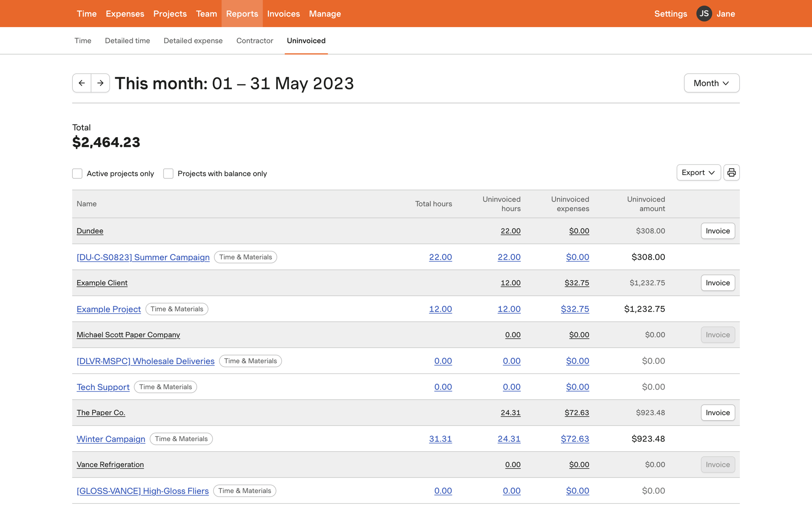Open the Export dropdown
Image resolution: width=812 pixels, height=508 pixels.
(698, 173)
